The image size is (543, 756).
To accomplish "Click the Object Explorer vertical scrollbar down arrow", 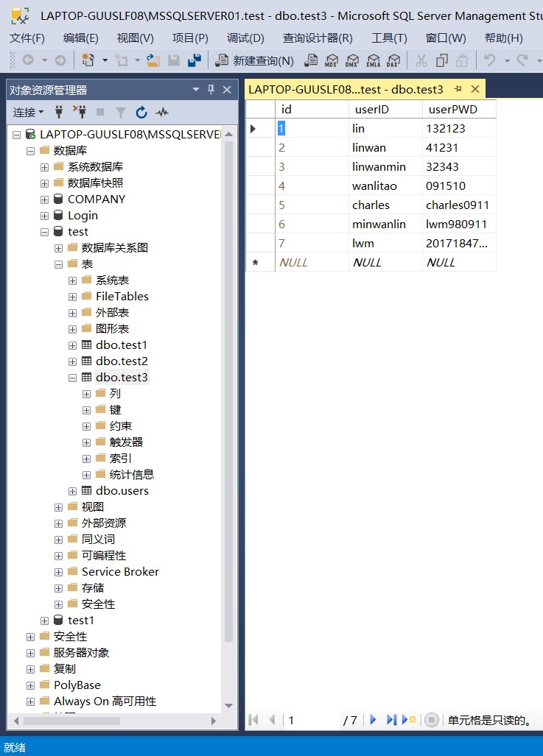I will pyautogui.click(x=229, y=706).
